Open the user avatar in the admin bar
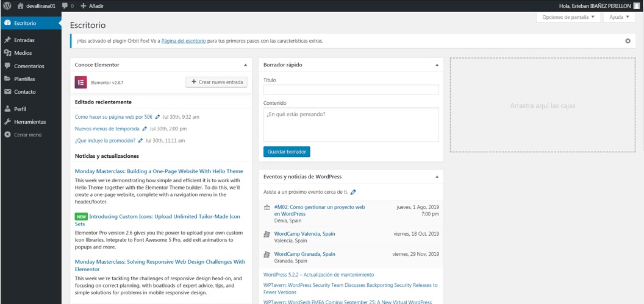Image resolution: width=644 pixels, height=304 pixels. point(636,5)
